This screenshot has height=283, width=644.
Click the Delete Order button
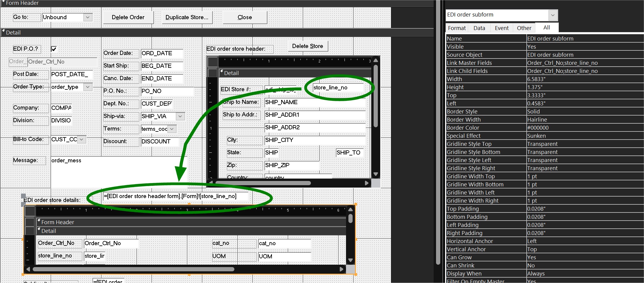(128, 17)
